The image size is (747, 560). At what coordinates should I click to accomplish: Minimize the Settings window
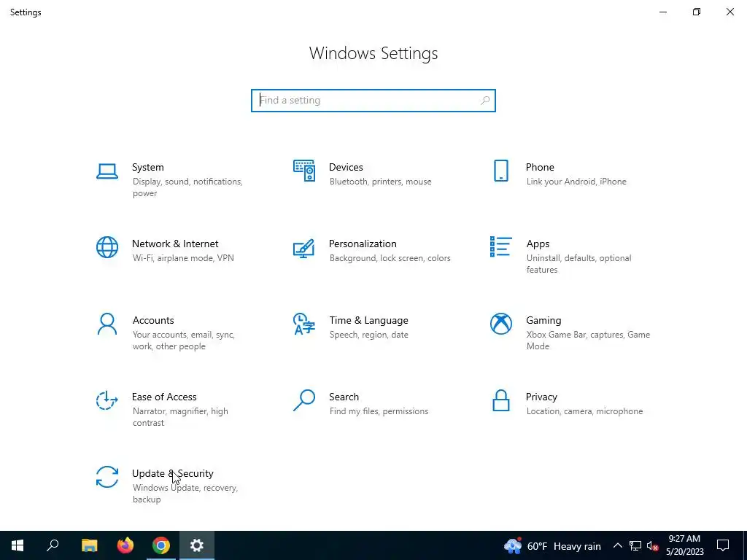[663, 12]
